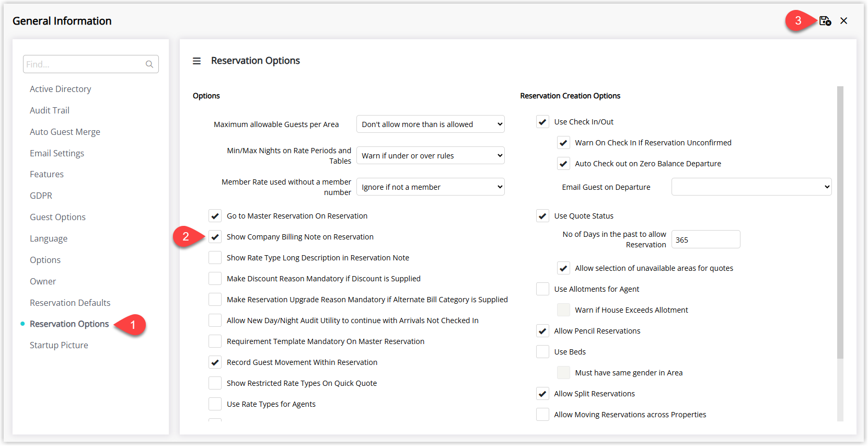
Task: Open Startup Picture section
Action: point(59,345)
